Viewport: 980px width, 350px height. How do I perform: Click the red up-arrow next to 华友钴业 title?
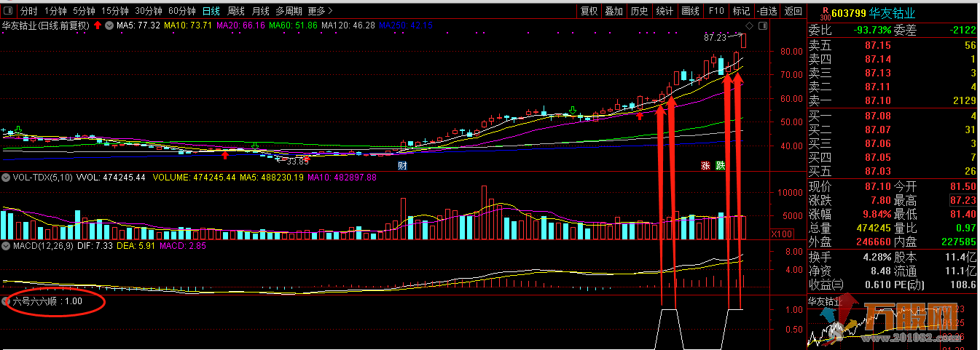coord(97,25)
